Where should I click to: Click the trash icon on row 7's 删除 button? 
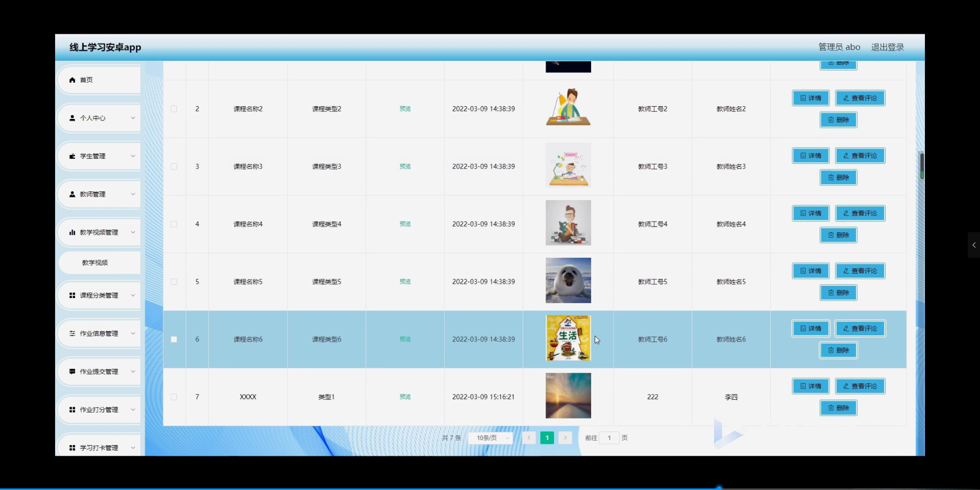830,408
